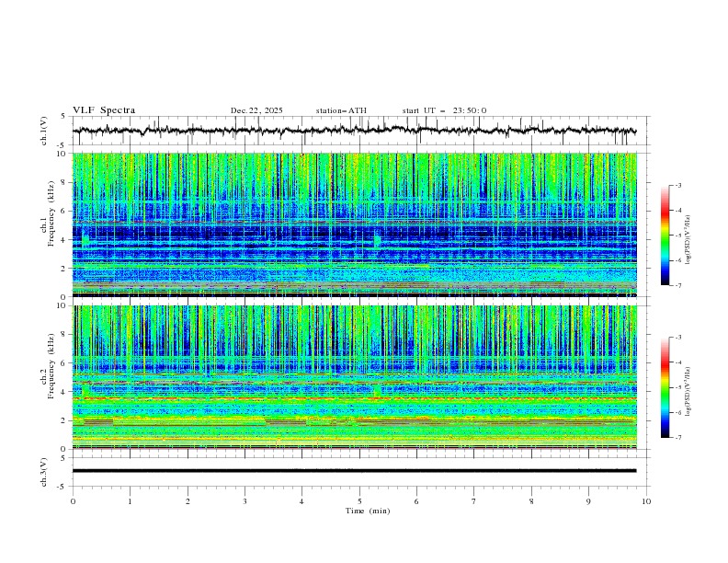Click the 1 minute mark on time axis
Viewport: 728px width, 563px height.
pos(131,500)
